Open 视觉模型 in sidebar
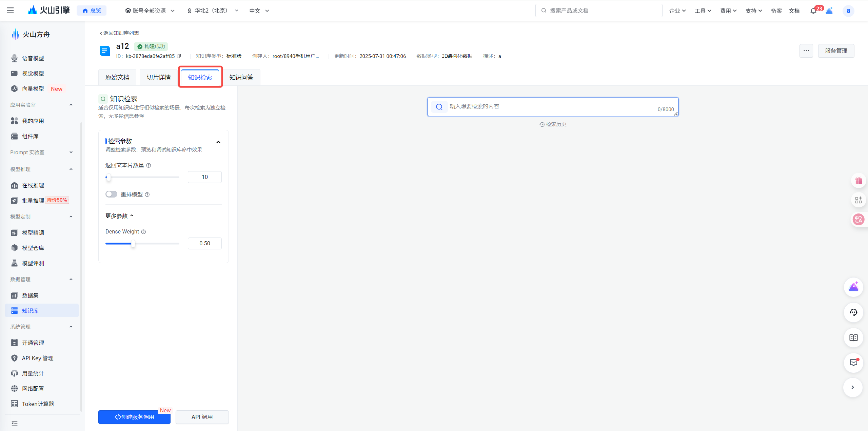The height and width of the screenshot is (431, 868). [33, 74]
